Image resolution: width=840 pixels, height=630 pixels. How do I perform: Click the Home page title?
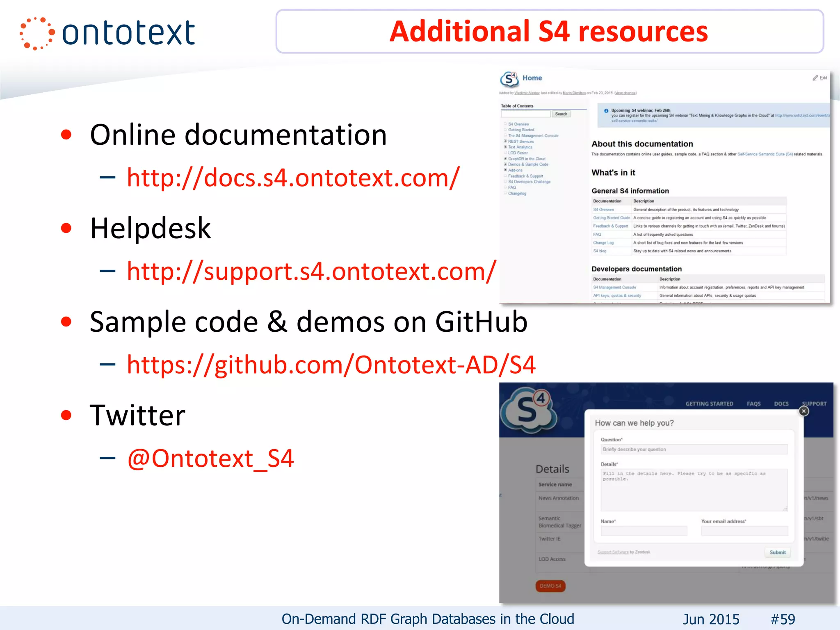point(532,78)
